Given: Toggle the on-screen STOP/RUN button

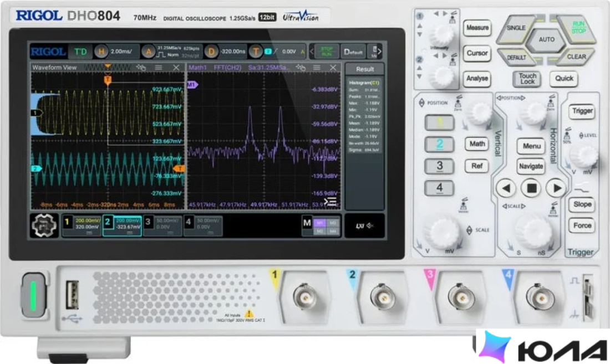Looking at the screenshot, I should [327, 52].
